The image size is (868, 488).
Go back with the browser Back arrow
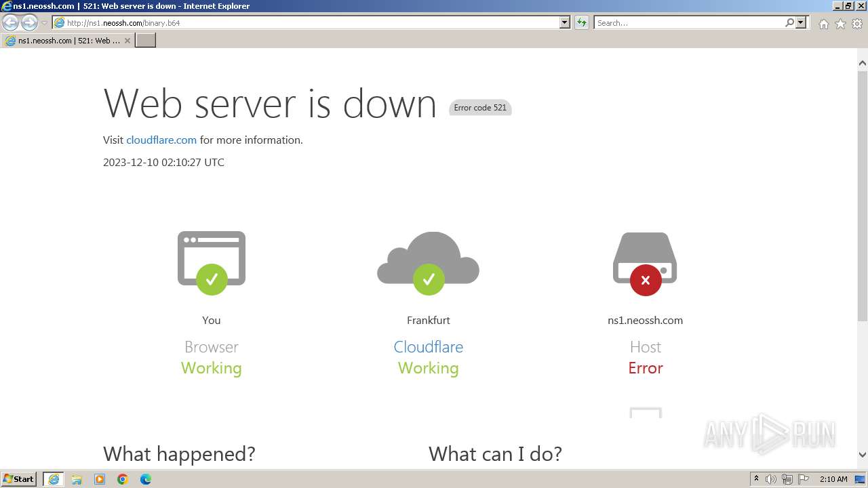(11, 23)
